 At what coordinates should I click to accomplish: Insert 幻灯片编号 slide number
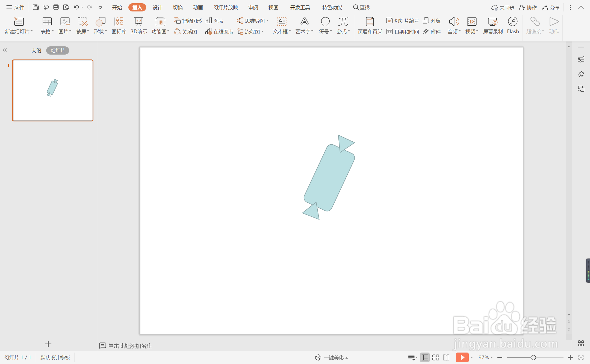403,21
